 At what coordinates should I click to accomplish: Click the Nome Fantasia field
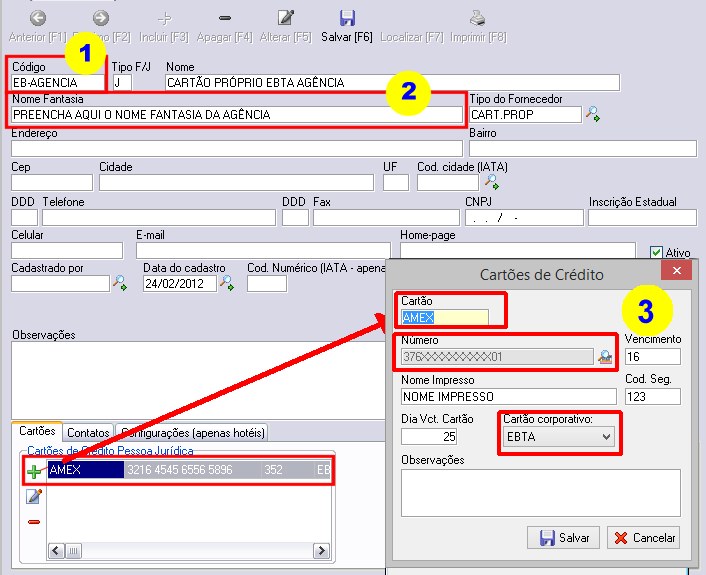237,114
